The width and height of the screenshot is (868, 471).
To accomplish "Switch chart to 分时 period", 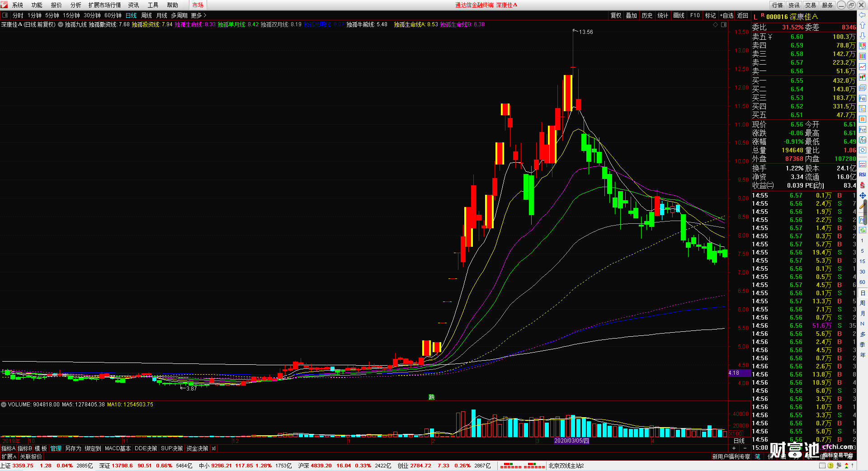I will (x=18, y=15).
